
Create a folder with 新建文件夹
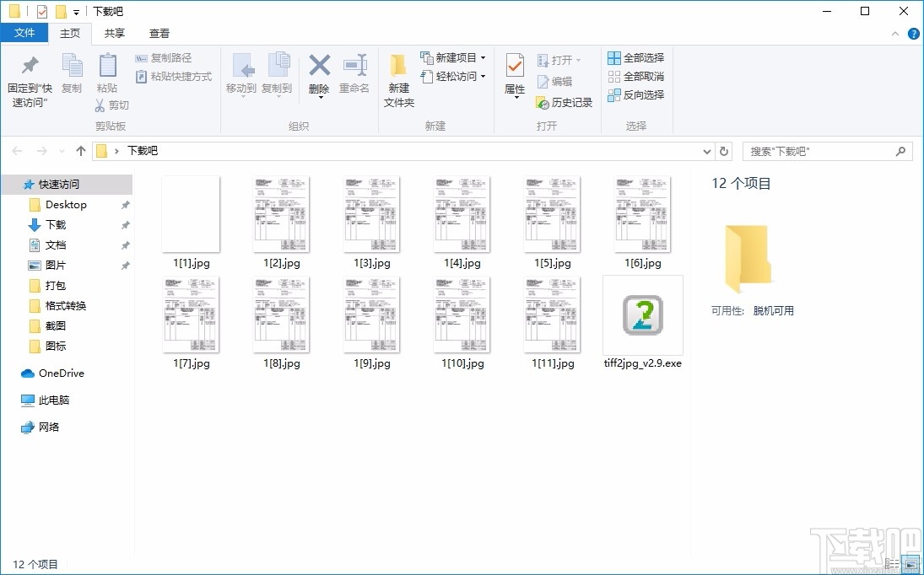(397, 80)
